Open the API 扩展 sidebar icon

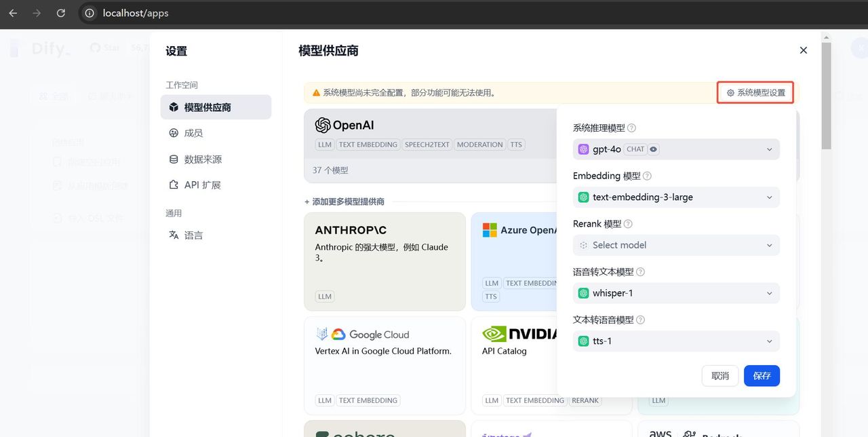pos(175,184)
